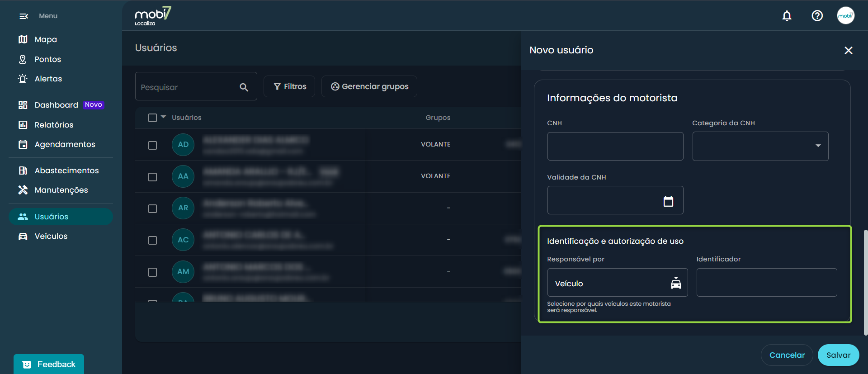
Task: Click the Dashboard grid icon
Action: coord(23,105)
